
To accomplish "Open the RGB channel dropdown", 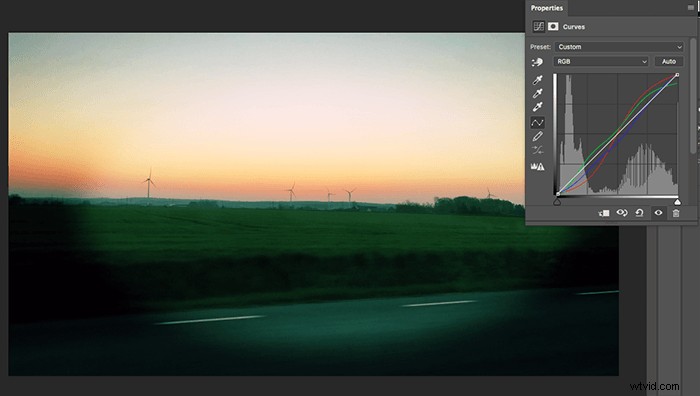I will 601,62.
